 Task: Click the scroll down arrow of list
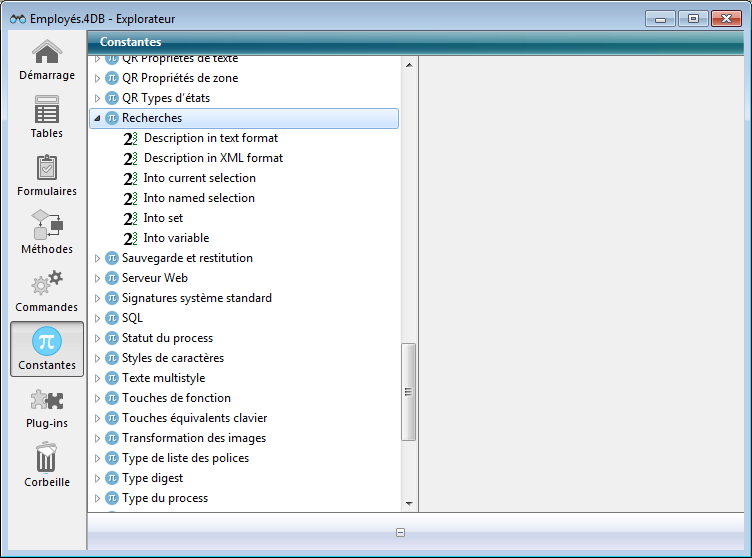click(408, 503)
